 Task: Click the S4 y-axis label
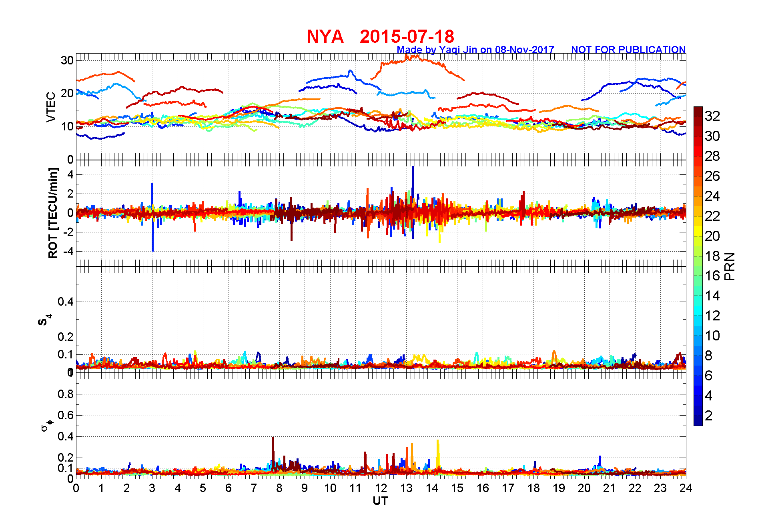pyautogui.click(x=44, y=320)
